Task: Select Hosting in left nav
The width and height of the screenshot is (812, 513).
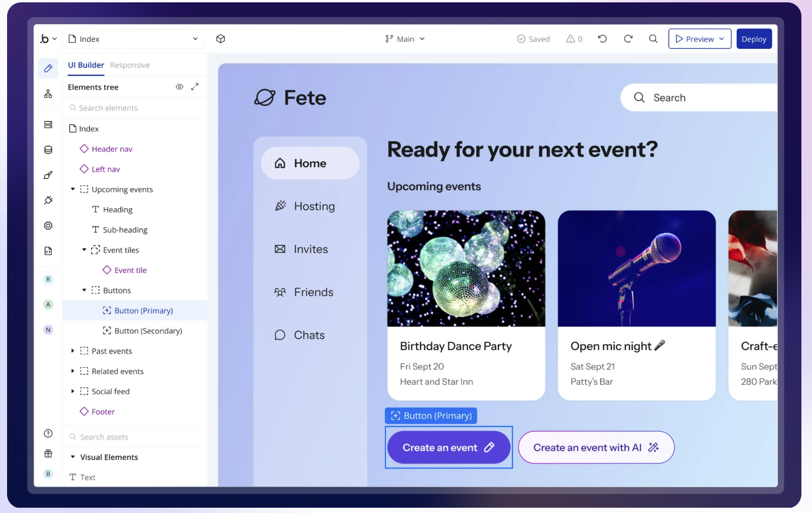Action: (305, 206)
